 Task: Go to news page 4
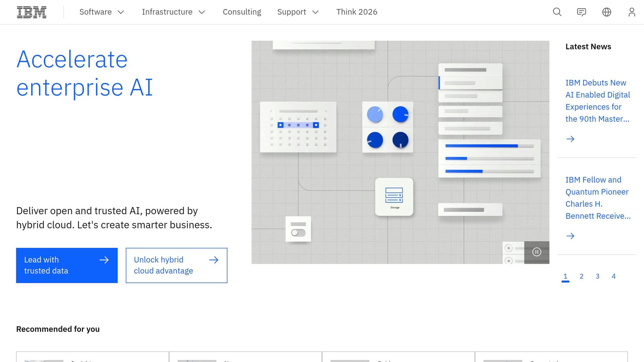tap(613, 276)
